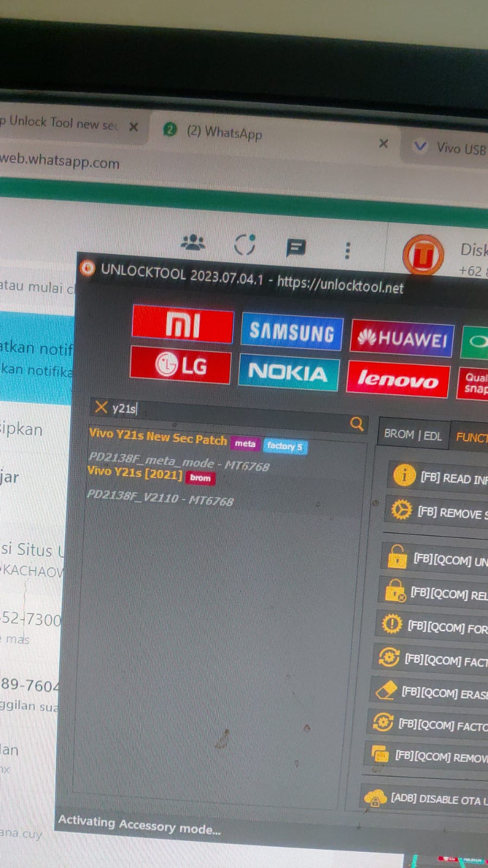Image resolution: width=488 pixels, height=868 pixels.
Task: Open WhatsApp status icon
Action: (x=245, y=244)
